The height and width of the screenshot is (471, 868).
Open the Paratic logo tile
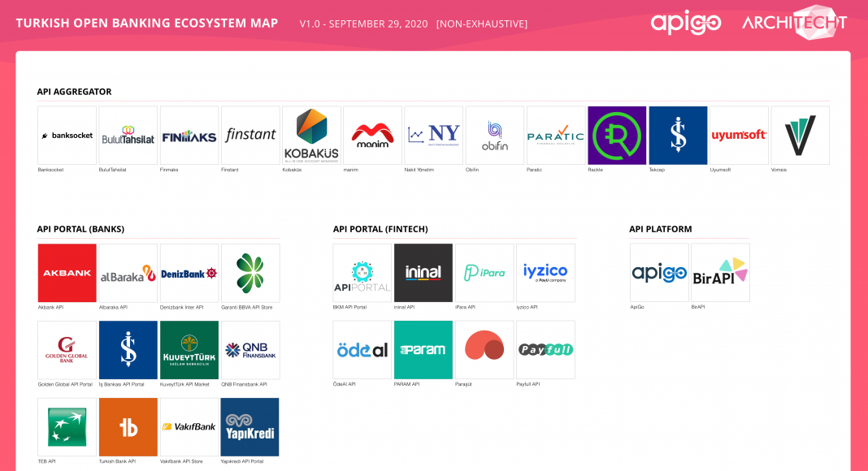coord(556,136)
